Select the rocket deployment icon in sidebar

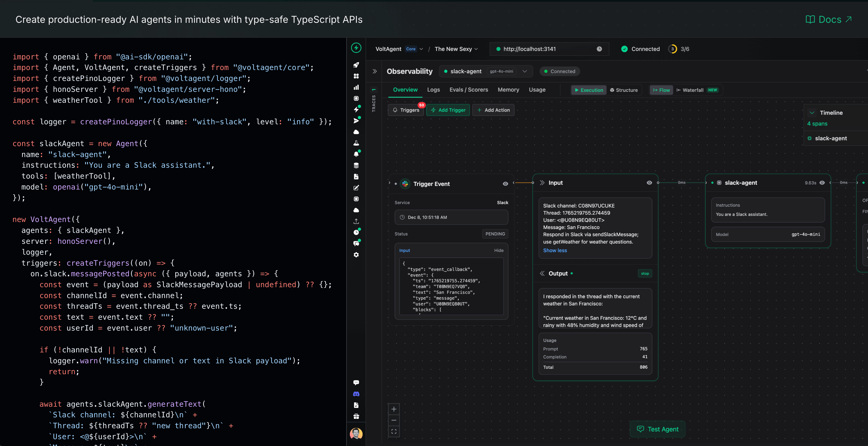pos(356,65)
